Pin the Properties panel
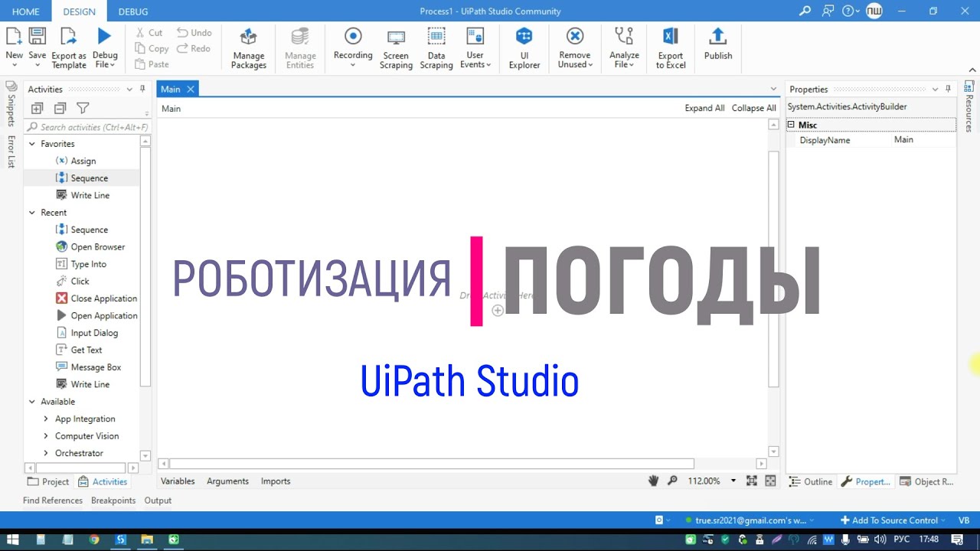 [948, 89]
